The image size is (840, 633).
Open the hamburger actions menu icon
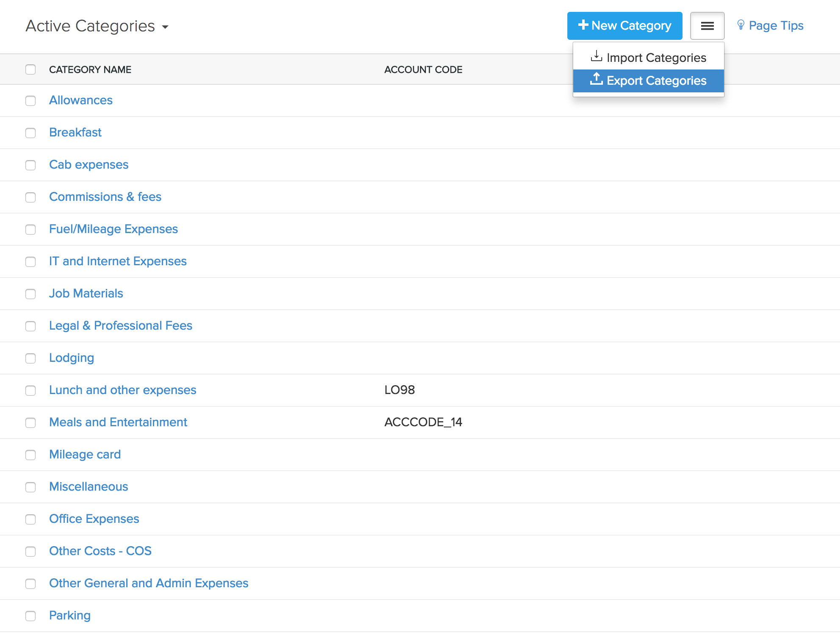coord(707,26)
